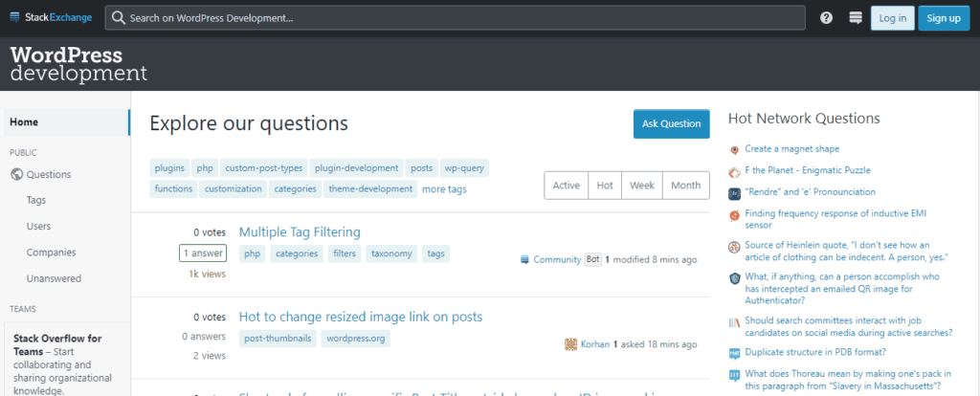Click the Log in button
Screen dimensions: 980x396
pyautogui.click(x=892, y=18)
